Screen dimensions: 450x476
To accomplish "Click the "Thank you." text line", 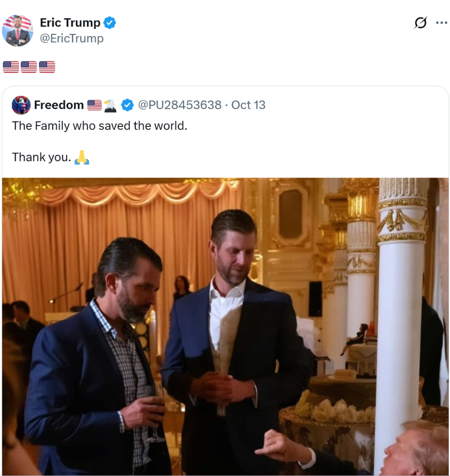I will [42, 157].
